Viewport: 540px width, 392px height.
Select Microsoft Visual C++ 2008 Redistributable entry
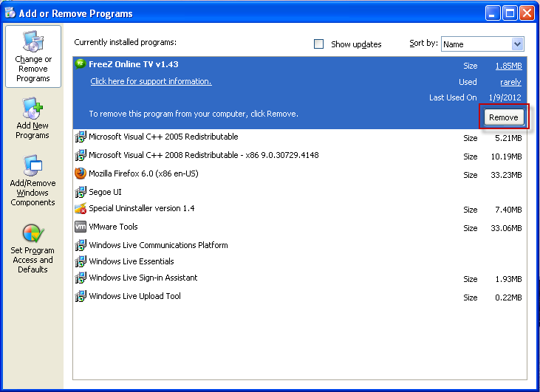click(x=300, y=156)
